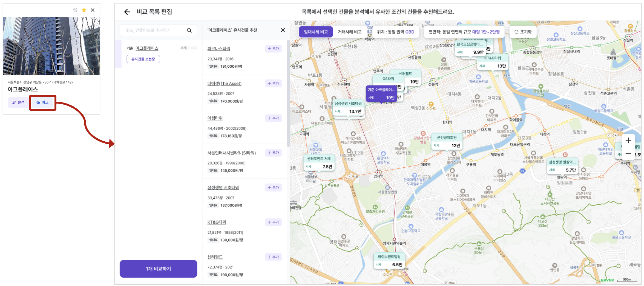The width and height of the screenshot is (644, 286).
Task: Add 파르나스타워 to comparison list
Action: click(x=273, y=48)
